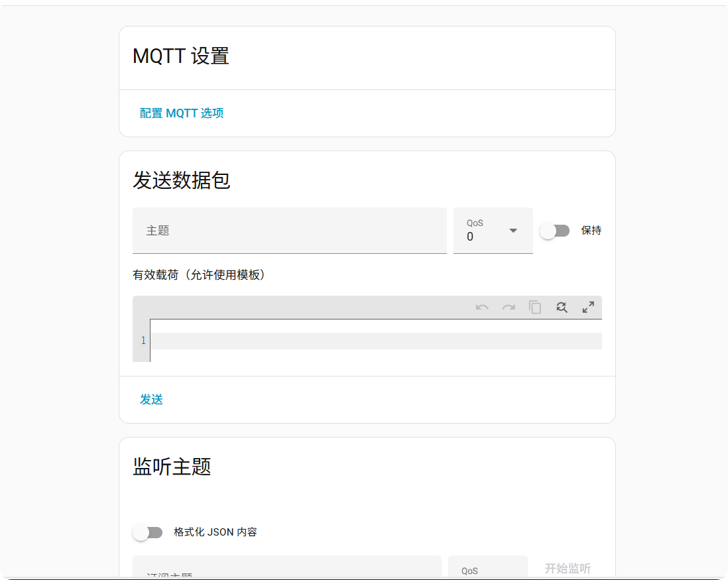The height and width of the screenshot is (580, 728).
Task: Click the QoS value 0 to show options
Action: tap(471, 237)
